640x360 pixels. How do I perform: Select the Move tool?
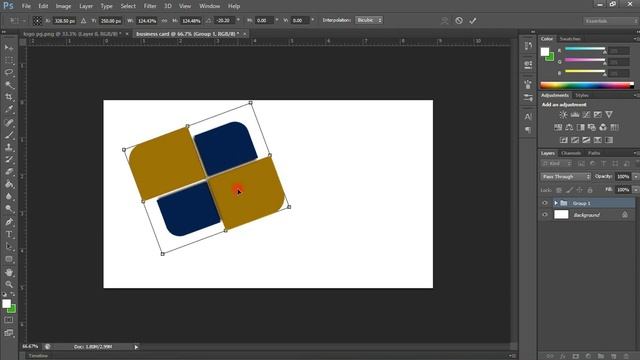coord(9,48)
